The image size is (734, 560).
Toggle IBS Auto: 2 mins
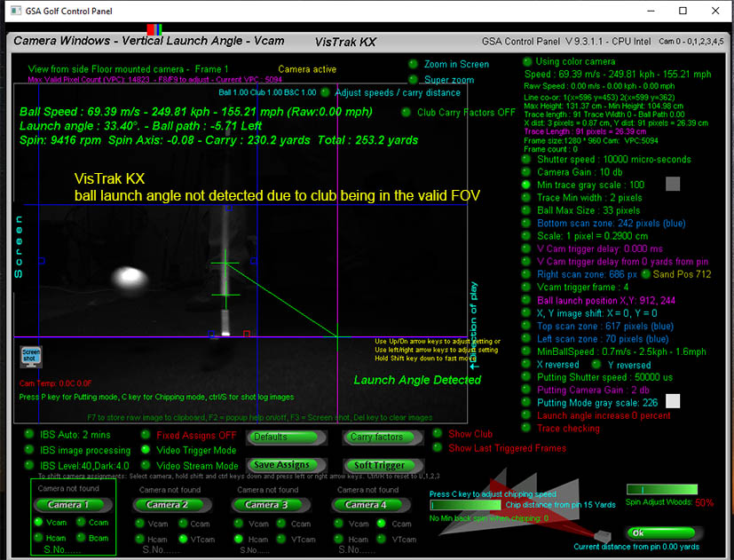click(x=29, y=434)
